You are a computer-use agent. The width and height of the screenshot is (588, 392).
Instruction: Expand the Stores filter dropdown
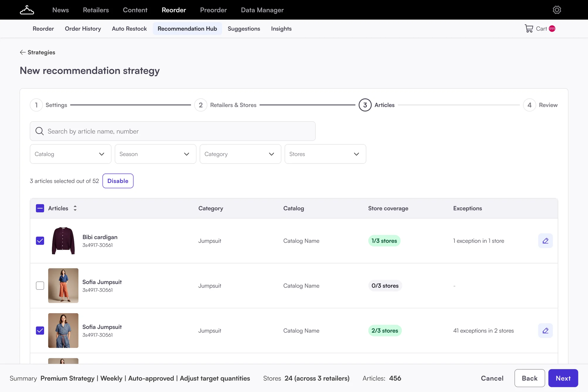(325, 154)
